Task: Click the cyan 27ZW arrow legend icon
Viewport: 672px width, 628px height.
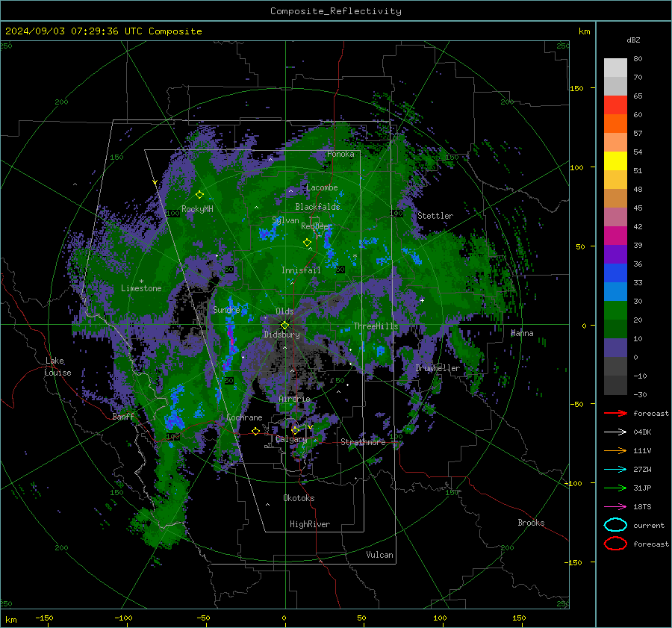Action: (615, 470)
